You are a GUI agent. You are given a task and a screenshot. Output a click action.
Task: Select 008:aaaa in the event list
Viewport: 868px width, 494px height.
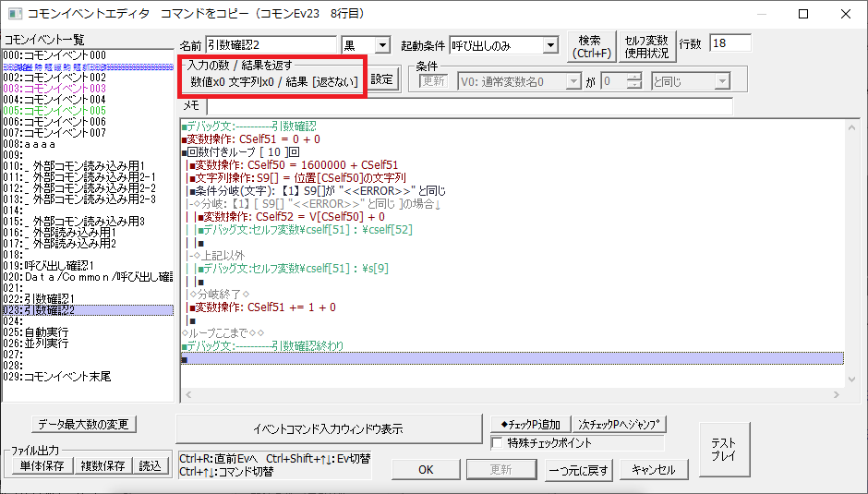coord(88,144)
